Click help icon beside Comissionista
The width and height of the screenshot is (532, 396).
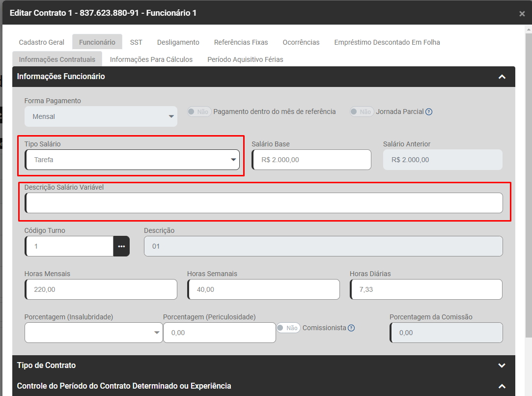click(x=351, y=328)
